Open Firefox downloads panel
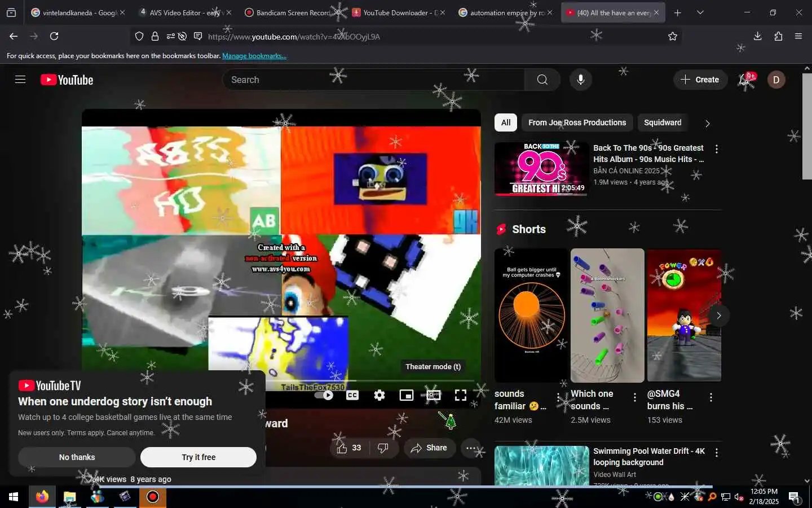812x508 pixels. [x=757, y=36]
